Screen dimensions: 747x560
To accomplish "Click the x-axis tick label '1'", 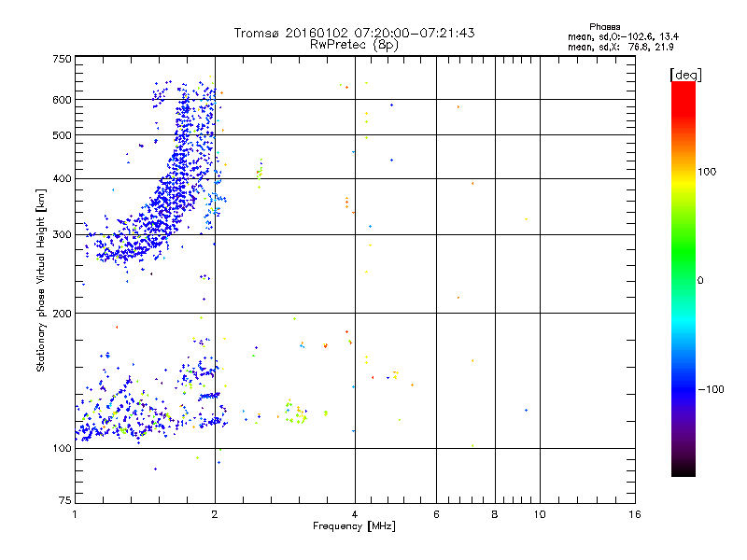I will (x=75, y=514).
